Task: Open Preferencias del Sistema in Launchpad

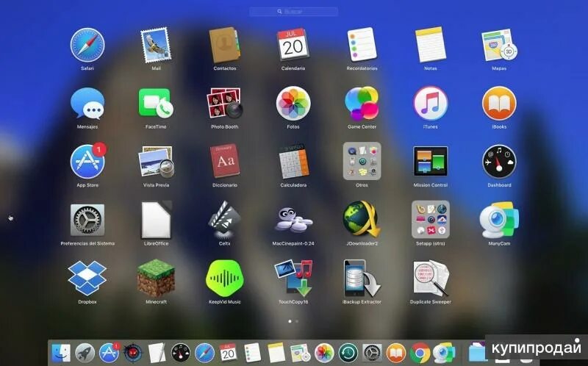Action: click(x=87, y=220)
